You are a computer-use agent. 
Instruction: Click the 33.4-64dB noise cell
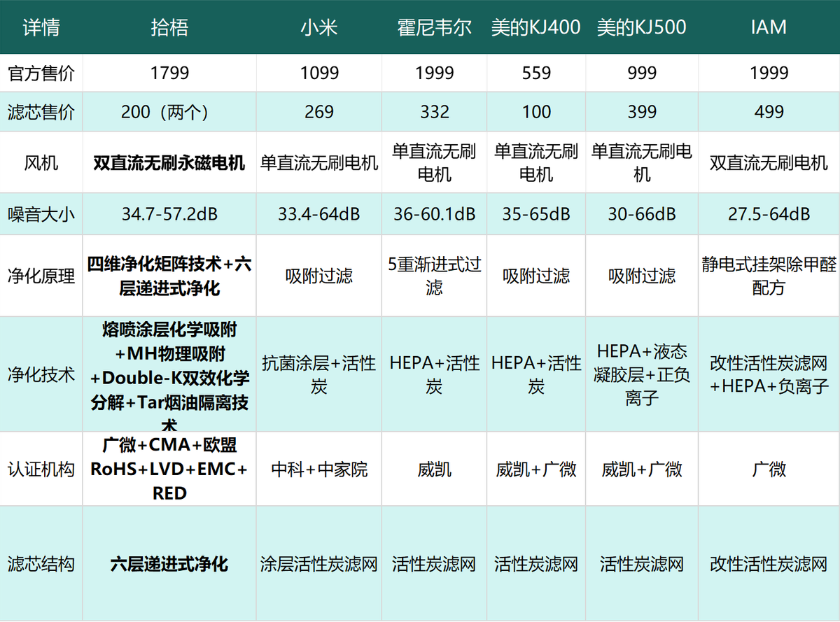click(x=319, y=214)
